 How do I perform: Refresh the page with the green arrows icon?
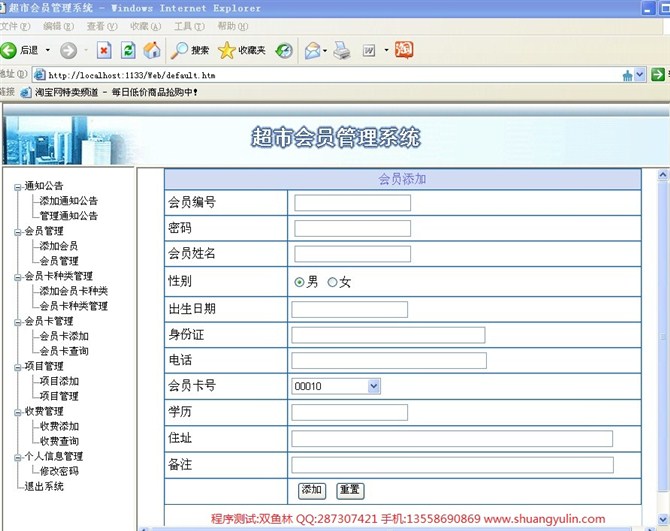[x=128, y=50]
